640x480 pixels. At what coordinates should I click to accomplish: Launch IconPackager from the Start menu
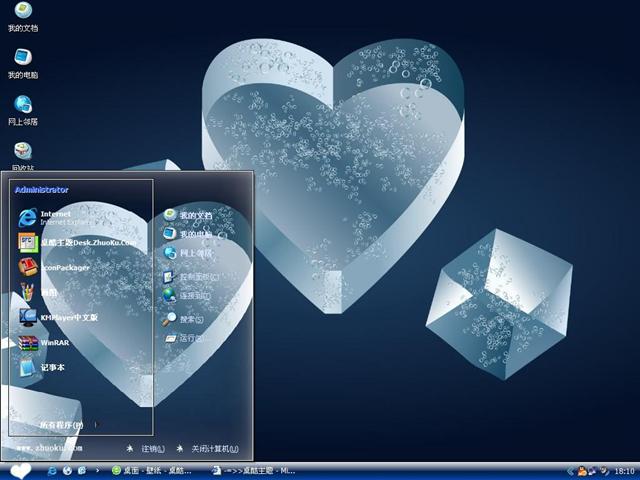pyautogui.click(x=53, y=267)
